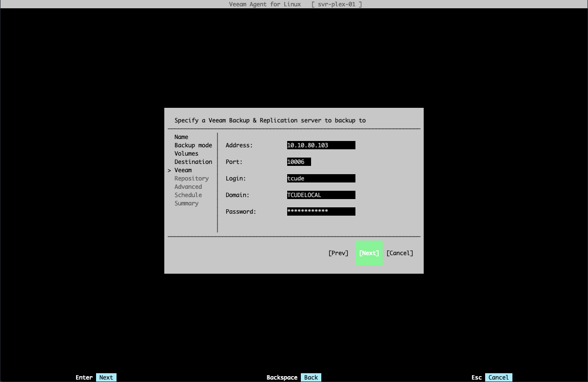Click the Backspace key label at bottom
Screen dimensions: 588x382
click(282, 378)
